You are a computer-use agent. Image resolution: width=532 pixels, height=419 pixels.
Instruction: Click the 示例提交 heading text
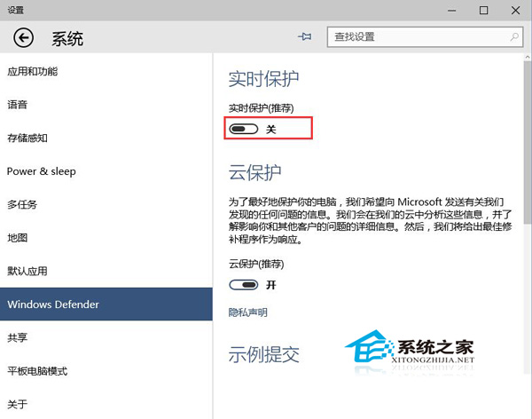coord(263,354)
